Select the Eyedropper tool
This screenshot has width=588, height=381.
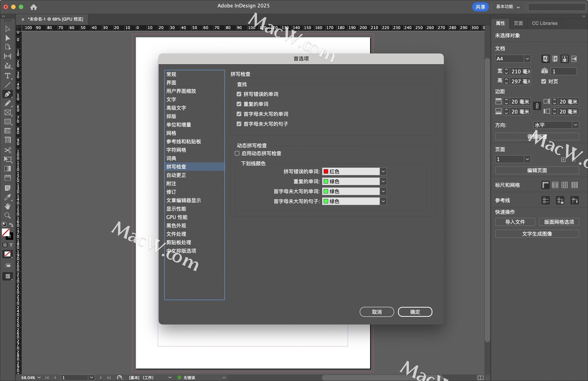click(x=8, y=197)
